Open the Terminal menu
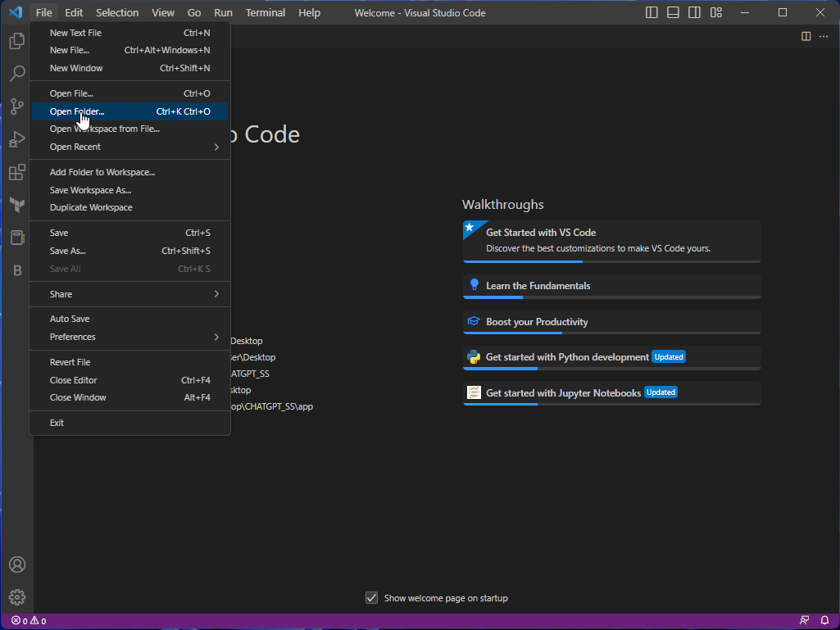The height and width of the screenshot is (630, 840). click(266, 12)
